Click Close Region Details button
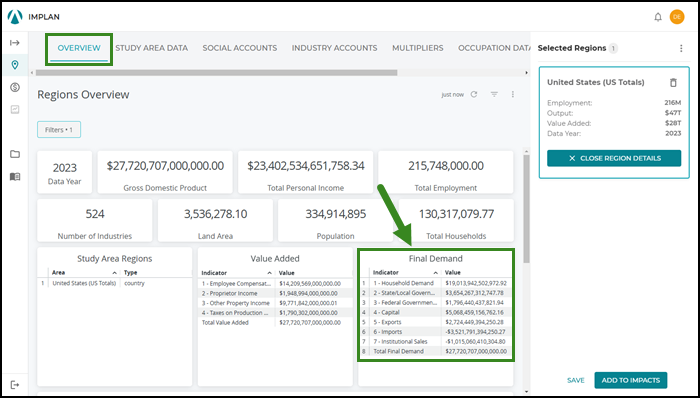 [x=614, y=158]
